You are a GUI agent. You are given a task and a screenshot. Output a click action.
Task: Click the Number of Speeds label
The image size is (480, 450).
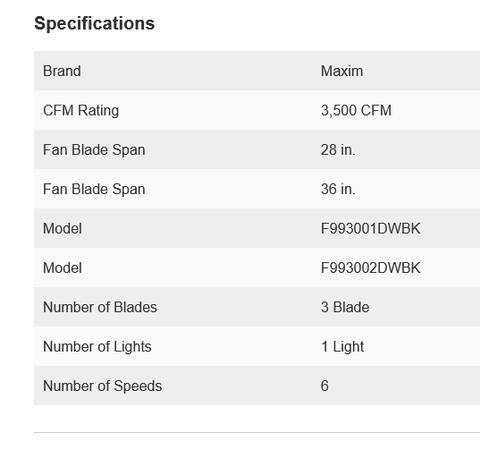point(102,386)
